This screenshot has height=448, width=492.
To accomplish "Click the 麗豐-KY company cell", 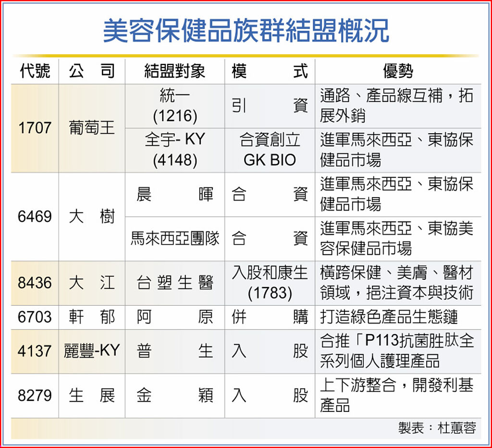I will click(x=92, y=351).
